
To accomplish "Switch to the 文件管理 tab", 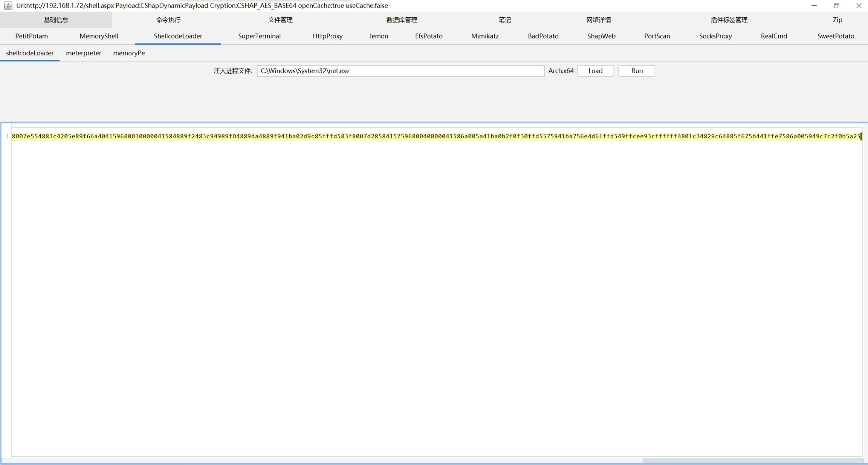I will coord(280,20).
